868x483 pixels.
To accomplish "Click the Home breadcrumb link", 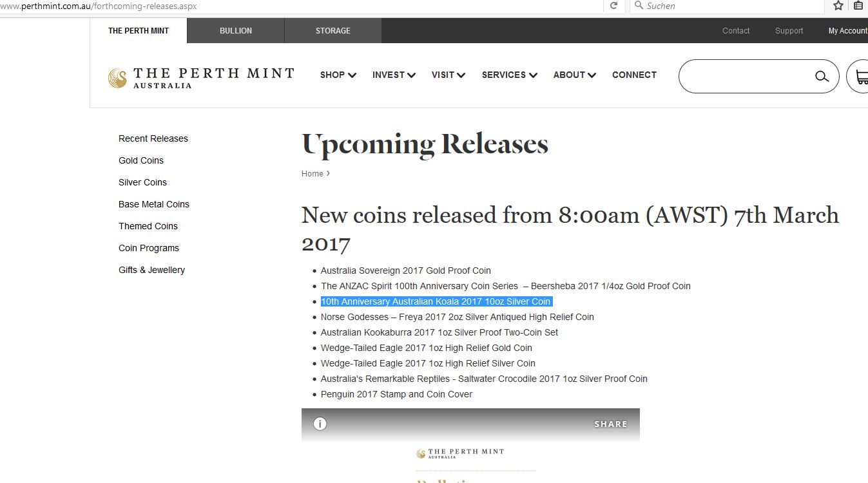I will [x=313, y=174].
